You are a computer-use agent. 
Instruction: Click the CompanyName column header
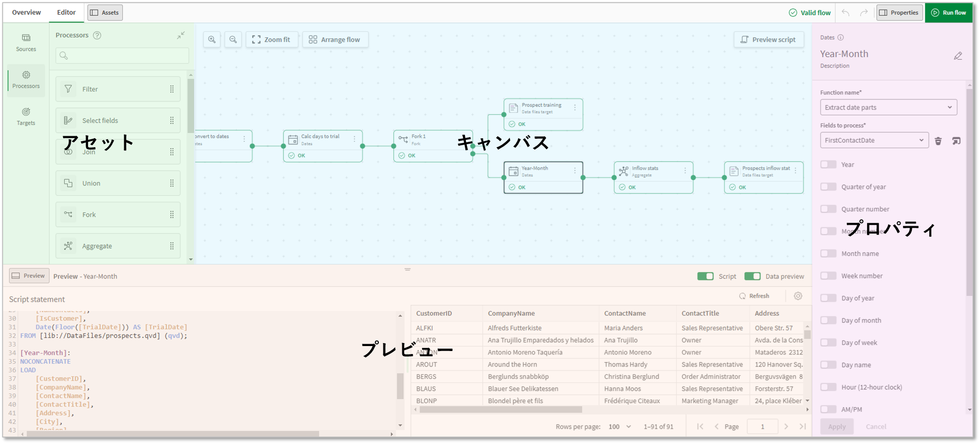pos(511,313)
